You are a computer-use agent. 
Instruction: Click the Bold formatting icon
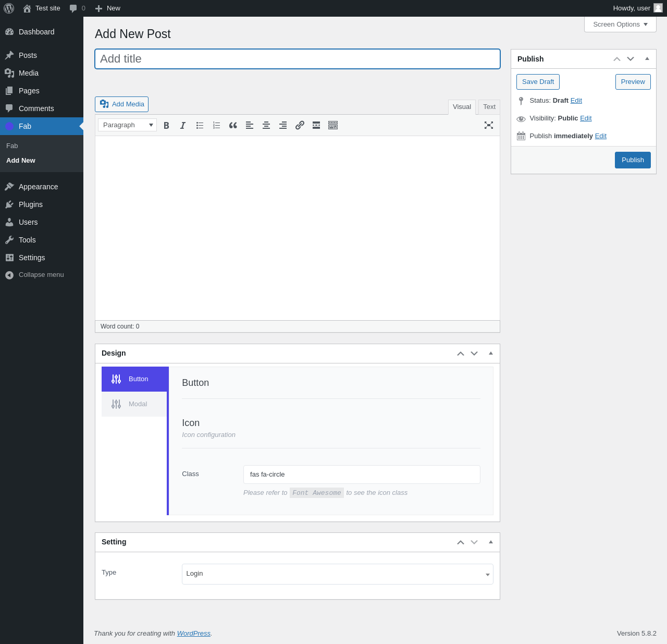pyautogui.click(x=166, y=125)
